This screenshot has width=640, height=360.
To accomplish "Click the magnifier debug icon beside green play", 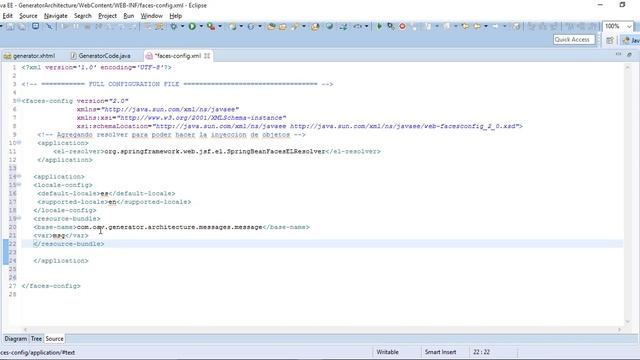I will pos(391,27).
